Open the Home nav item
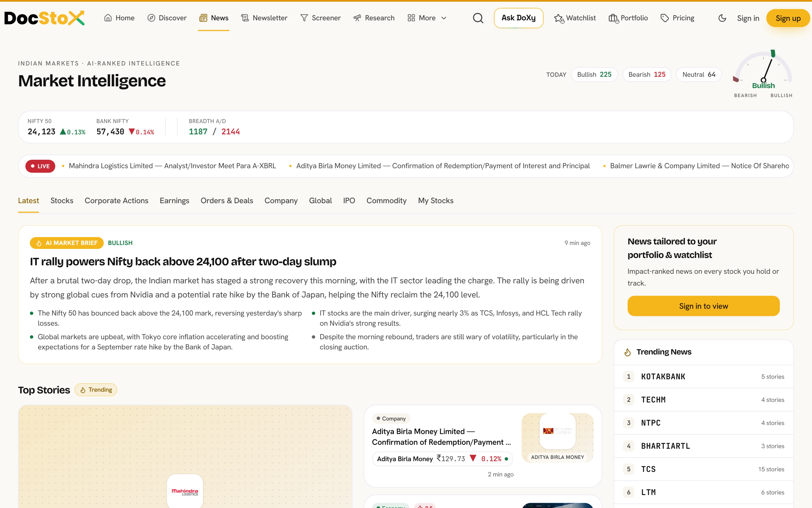The height and width of the screenshot is (508, 812). click(119, 18)
